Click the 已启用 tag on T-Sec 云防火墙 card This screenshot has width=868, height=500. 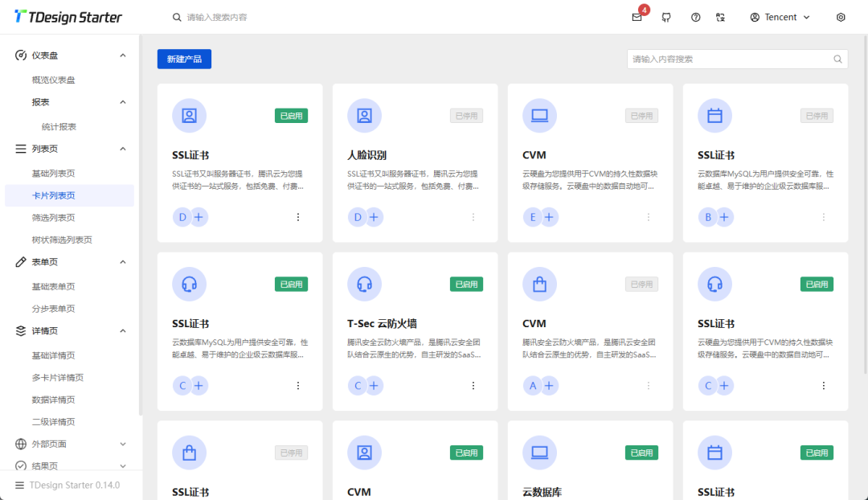pos(466,284)
